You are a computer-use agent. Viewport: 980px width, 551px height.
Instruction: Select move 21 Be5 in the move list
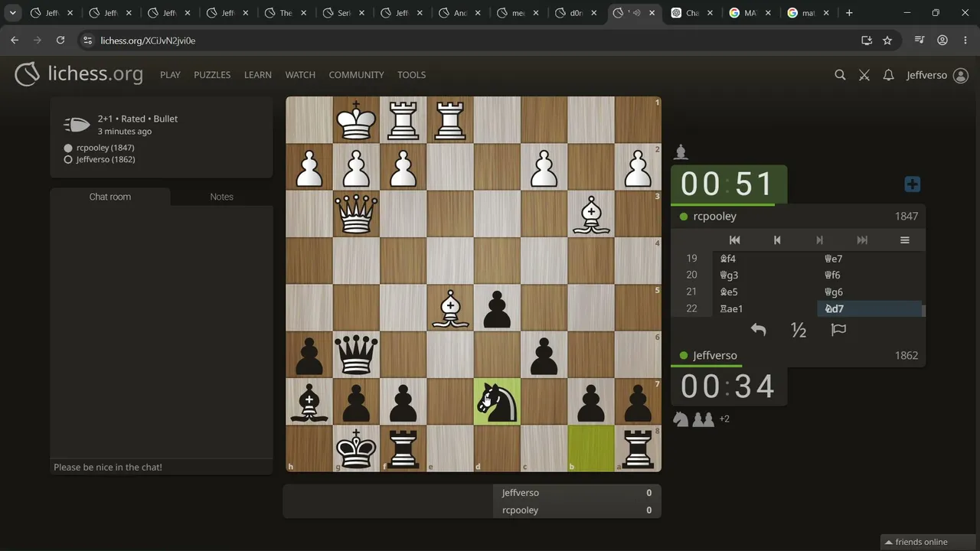[765, 292]
